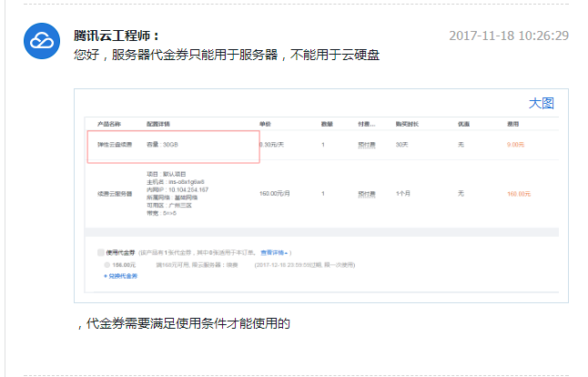The image size is (588, 377).
Task: Click the 容量：30GB cell
Action: [x=162, y=145]
